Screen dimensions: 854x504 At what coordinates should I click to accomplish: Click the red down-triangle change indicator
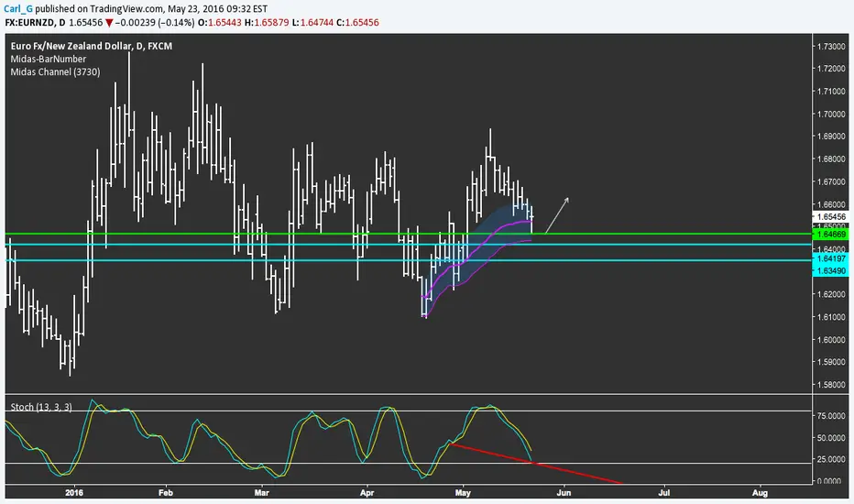point(109,23)
